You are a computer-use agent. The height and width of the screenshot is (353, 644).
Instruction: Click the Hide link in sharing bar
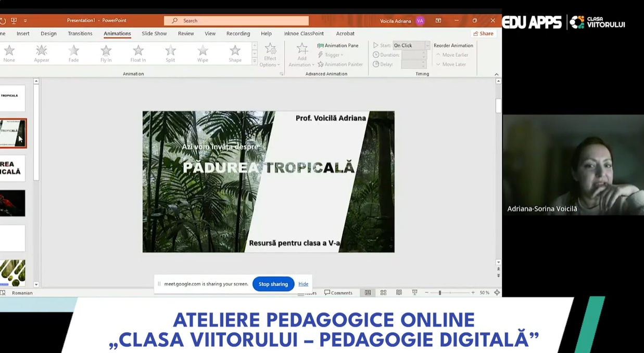point(304,284)
